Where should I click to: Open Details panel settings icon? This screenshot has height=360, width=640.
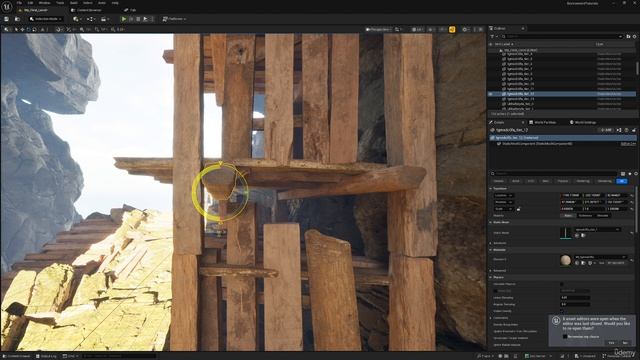coord(636,173)
